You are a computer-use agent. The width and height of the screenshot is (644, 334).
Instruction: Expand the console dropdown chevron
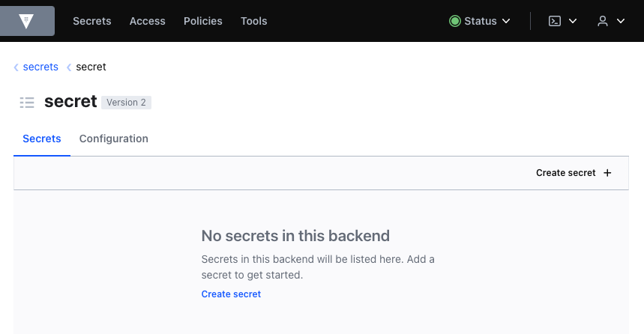(573, 21)
